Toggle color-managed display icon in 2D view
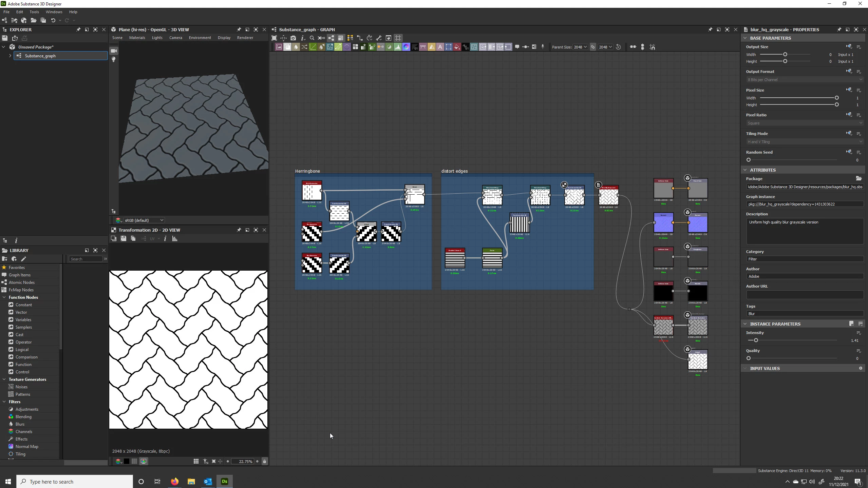This screenshot has width=868, height=488. [x=144, y=461]
